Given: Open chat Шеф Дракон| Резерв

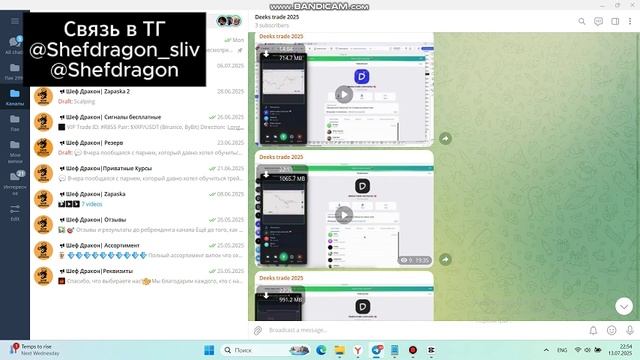Looking at the screenshot, I should (139, 147).
